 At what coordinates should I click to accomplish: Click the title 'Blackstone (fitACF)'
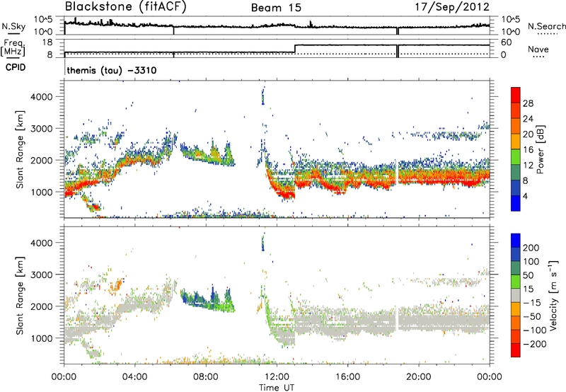point(126,7)
